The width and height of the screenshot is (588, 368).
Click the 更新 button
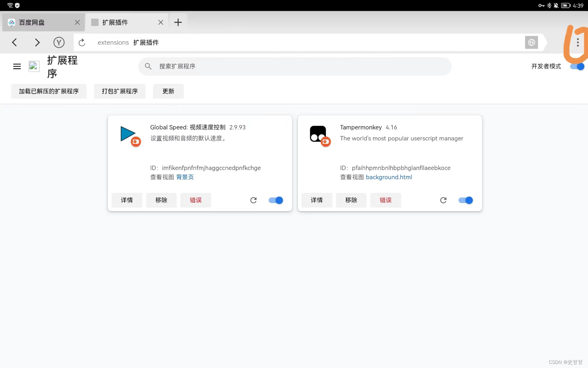pyautogui.click(x=168, y=91)
